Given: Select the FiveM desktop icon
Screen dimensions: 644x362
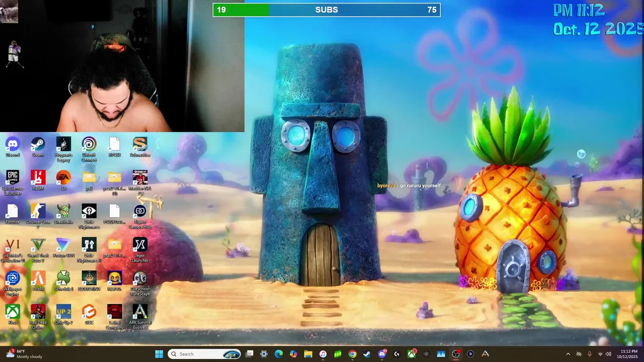Looking at the screenshot, I should click(38, 281).
